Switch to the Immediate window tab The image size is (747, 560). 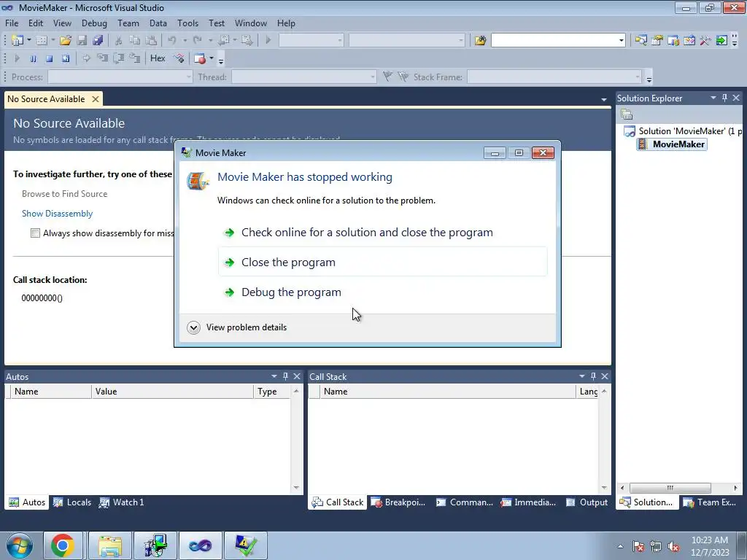coord(528,502)
